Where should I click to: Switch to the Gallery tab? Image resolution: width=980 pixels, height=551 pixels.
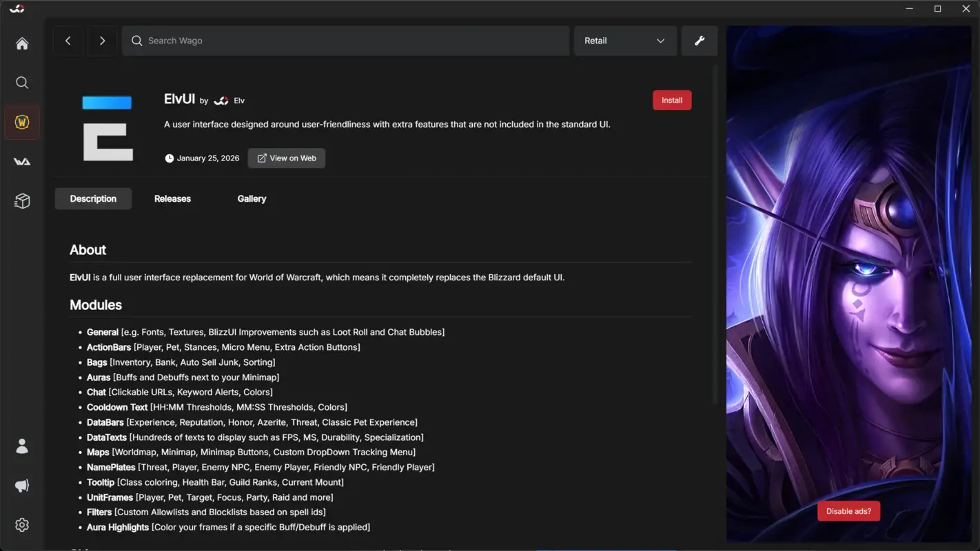(x=251, y=198)
